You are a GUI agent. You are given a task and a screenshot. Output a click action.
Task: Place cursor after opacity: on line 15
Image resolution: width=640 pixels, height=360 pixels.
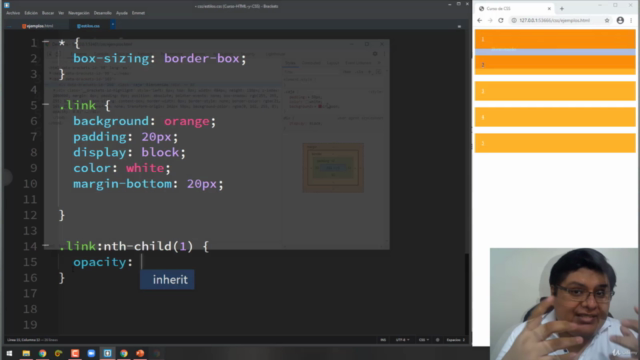[x=142, y=262]
